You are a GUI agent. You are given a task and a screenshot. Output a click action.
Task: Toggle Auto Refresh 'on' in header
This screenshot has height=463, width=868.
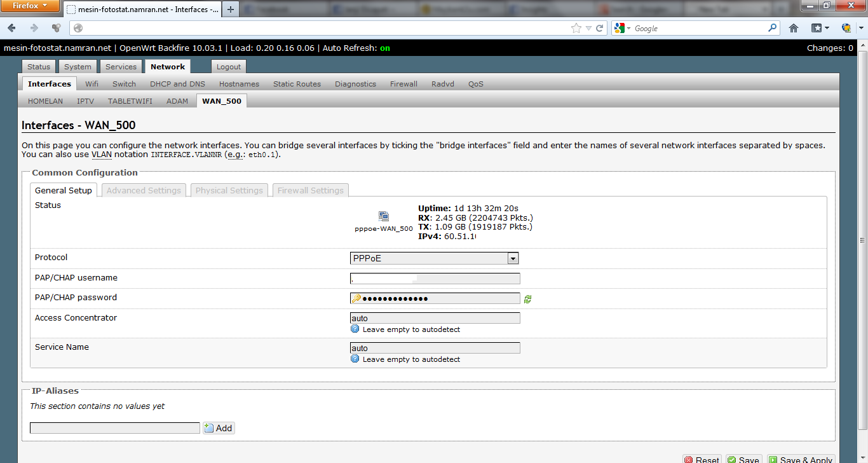tap(384, 48)
